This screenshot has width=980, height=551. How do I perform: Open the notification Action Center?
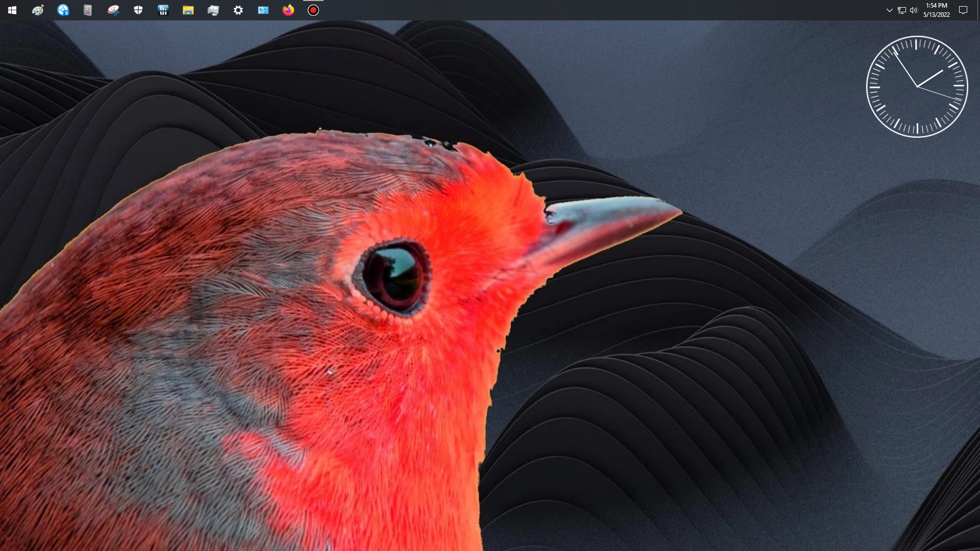pos(963,10)
